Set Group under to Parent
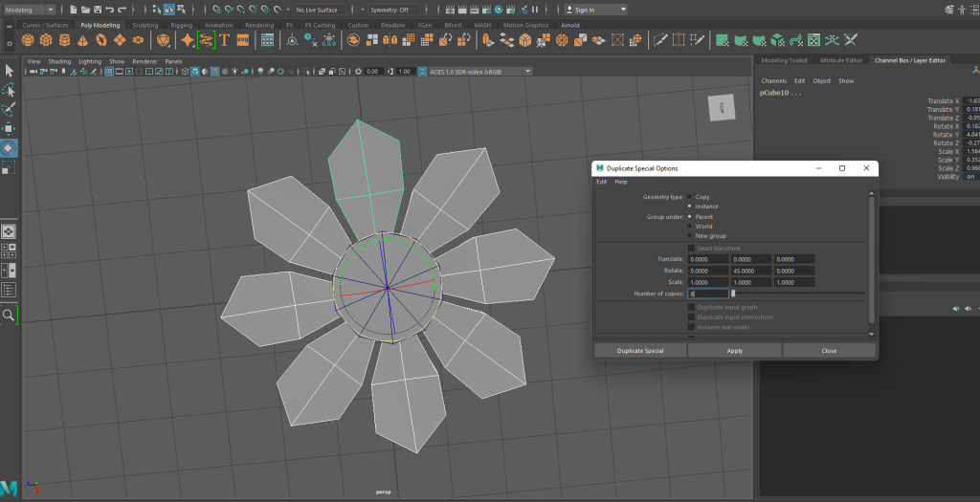 [690, 217]
